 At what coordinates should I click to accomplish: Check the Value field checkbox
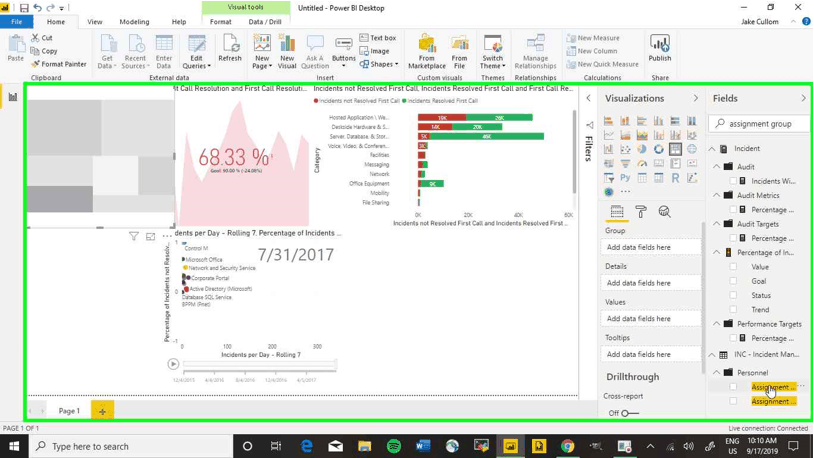tap(733, 267)
